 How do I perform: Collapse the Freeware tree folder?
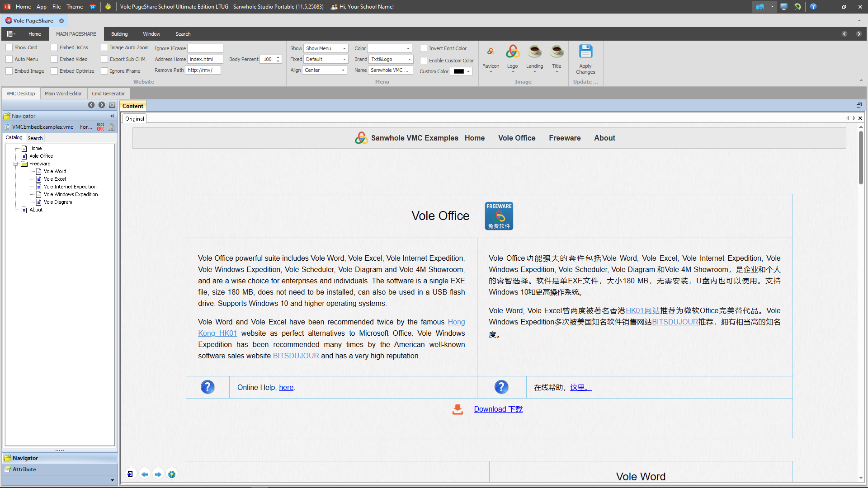pos(16,164)
